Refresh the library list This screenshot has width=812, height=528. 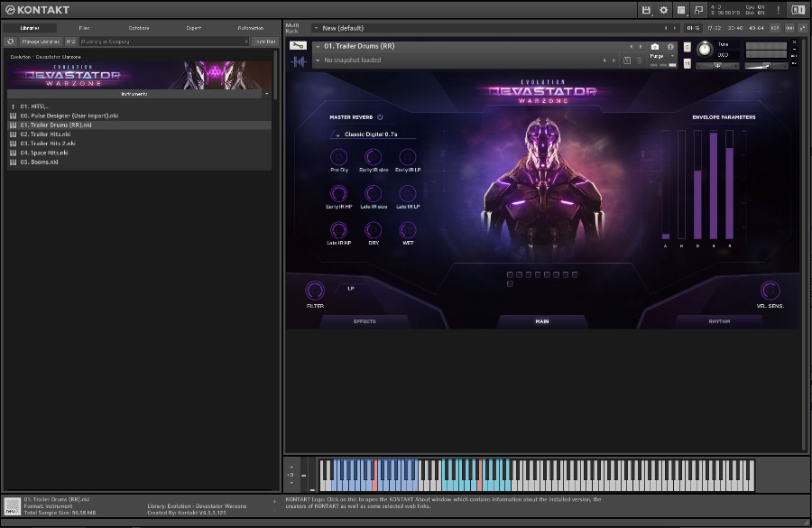11,42
